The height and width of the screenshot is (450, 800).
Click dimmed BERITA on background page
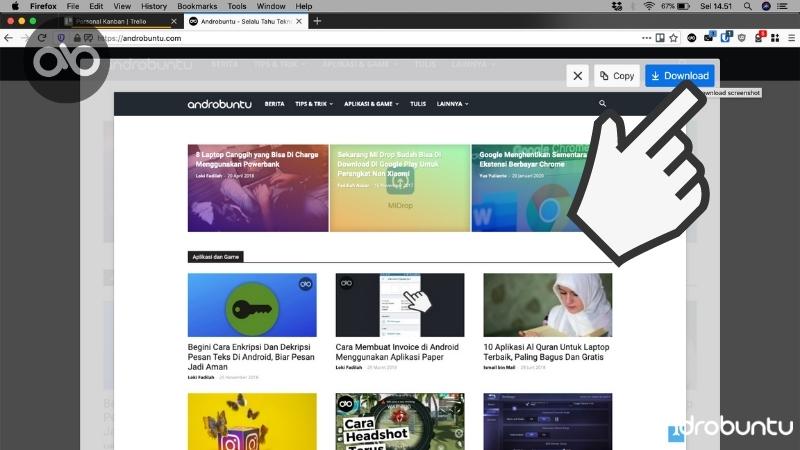[x=224, y=64]
